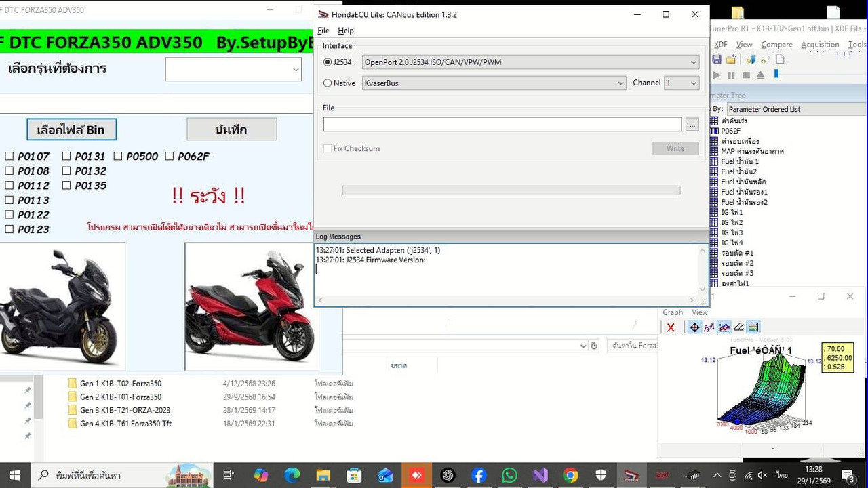Open Facebook from the taskbar
The height and width of the screenshot is (488, 868).
click(x=478, y=475)
